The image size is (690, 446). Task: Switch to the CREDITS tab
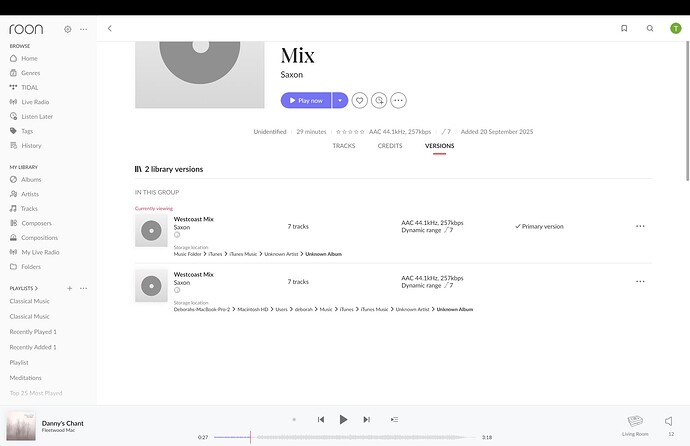pyautogui.click(x=390, y=146)
